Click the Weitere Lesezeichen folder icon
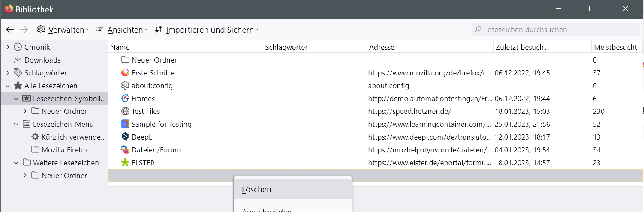Viewport: 644px width, 212px height. 27,163
